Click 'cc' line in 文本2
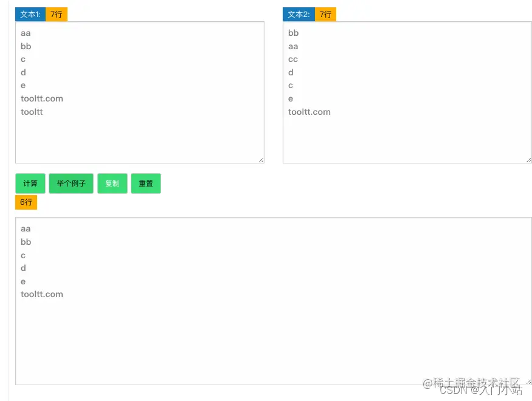The height and width of the screenshot is (401, 532). click(x=293, y=60)
